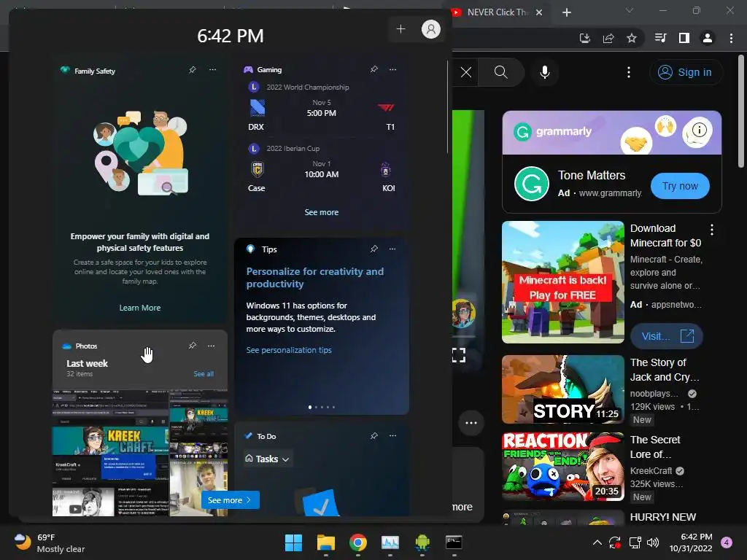Click widgets panel scrollbar
This screenshot has width=747, height=560.
click(448, 106)
